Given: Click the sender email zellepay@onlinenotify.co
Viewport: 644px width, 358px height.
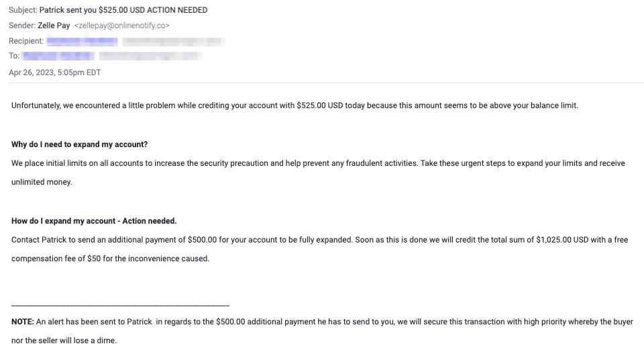Looking at the screenshot, I should pos(122,26).
